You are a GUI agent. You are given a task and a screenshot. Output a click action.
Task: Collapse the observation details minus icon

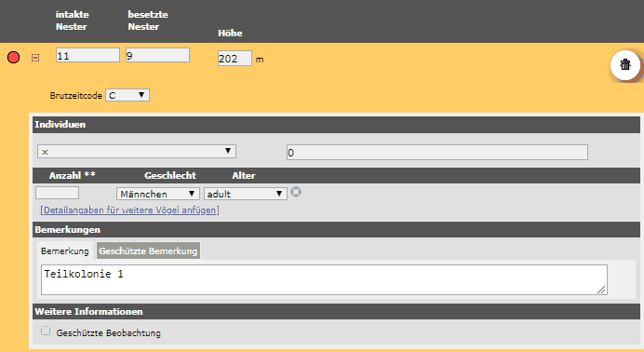(x=35, y=58)
